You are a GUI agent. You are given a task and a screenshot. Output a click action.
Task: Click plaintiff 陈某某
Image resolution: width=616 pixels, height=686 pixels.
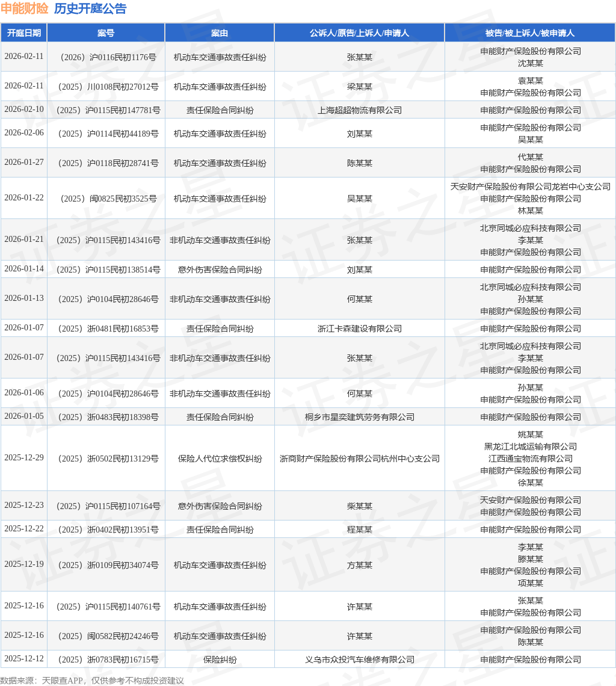[x=360, y=163]
